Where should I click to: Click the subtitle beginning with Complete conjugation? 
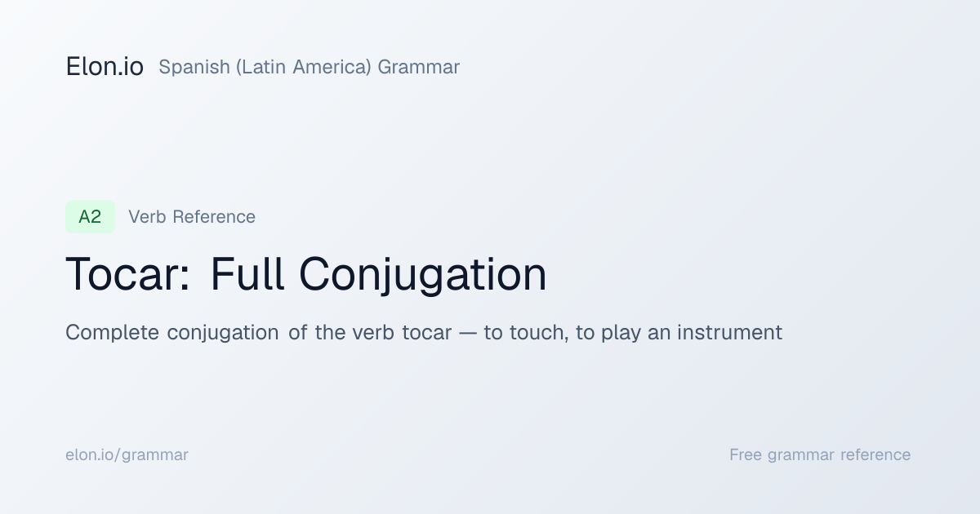(x=424, y=333)
